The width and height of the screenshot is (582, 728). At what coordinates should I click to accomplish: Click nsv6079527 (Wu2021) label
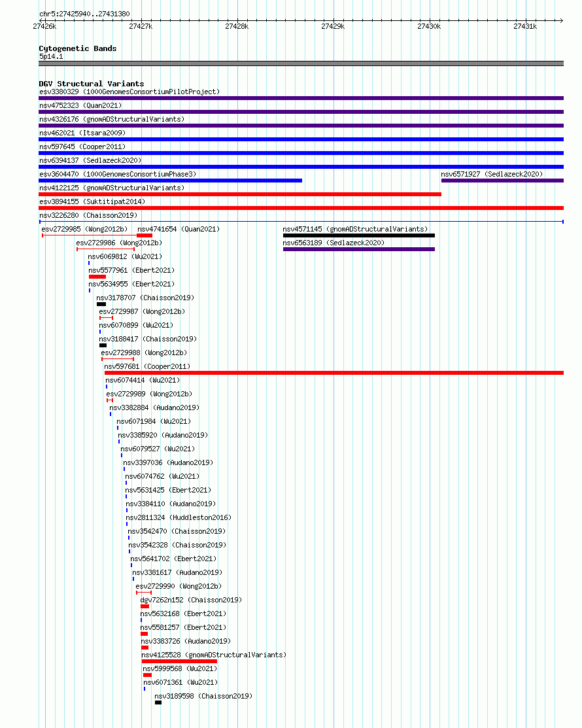point(158,449)
